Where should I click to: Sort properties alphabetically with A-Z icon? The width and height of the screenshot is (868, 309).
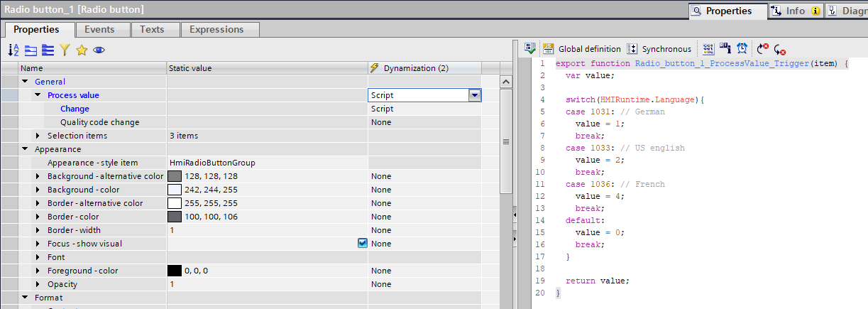[13, 50]
